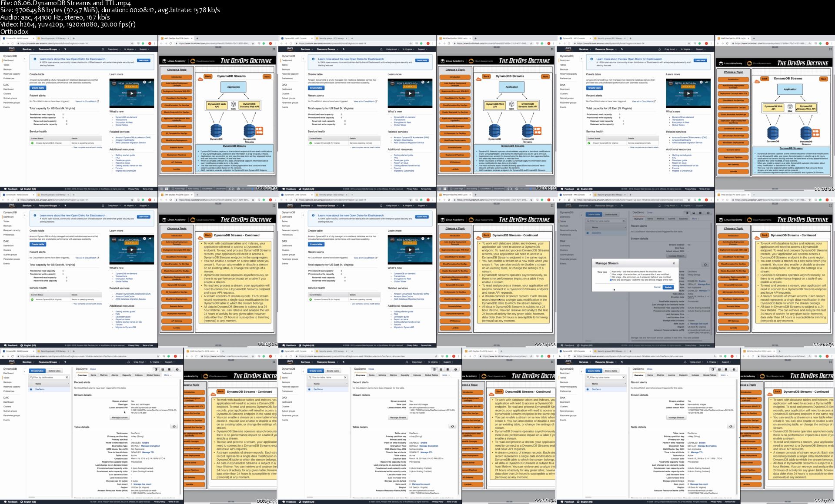Click the notification bell in the 00:00:50 frame
Viewport: 835px width, 504px height.
pos(103,49)
